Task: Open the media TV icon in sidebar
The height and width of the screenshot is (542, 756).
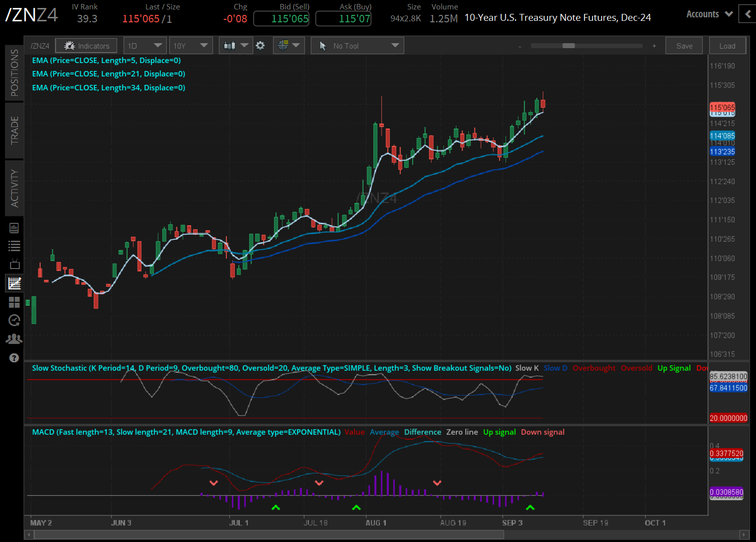Action: pyautogui.click(x=14, y=264)
